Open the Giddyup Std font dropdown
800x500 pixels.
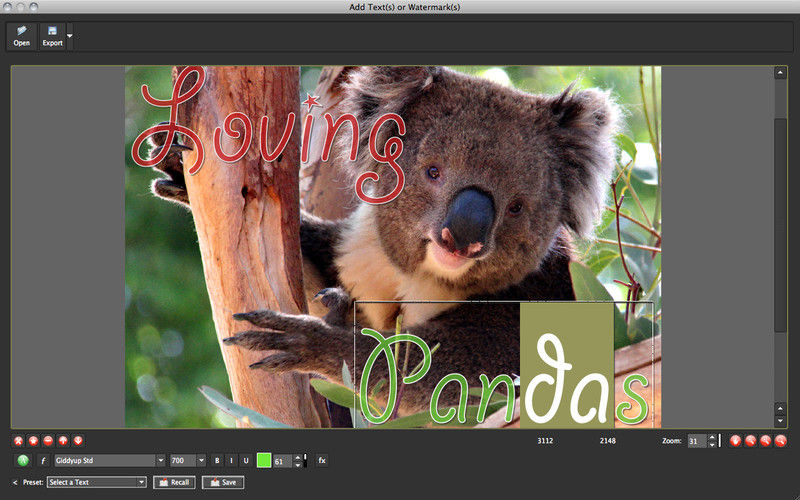point(110,461)
